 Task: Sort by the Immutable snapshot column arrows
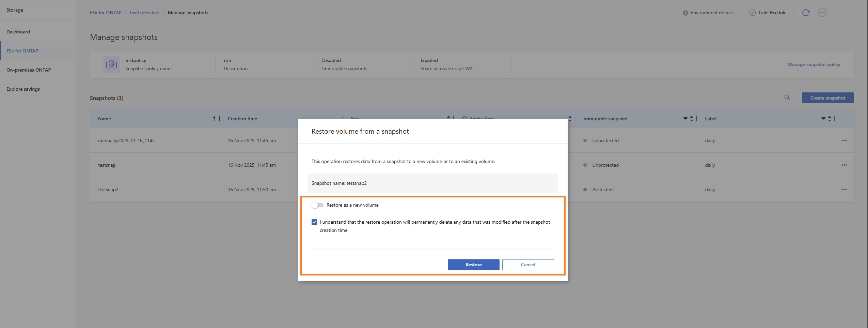point(692,119)
